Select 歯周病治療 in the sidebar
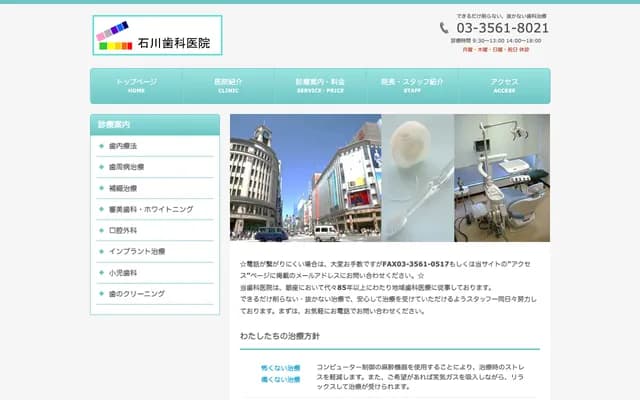 [126, 167]
